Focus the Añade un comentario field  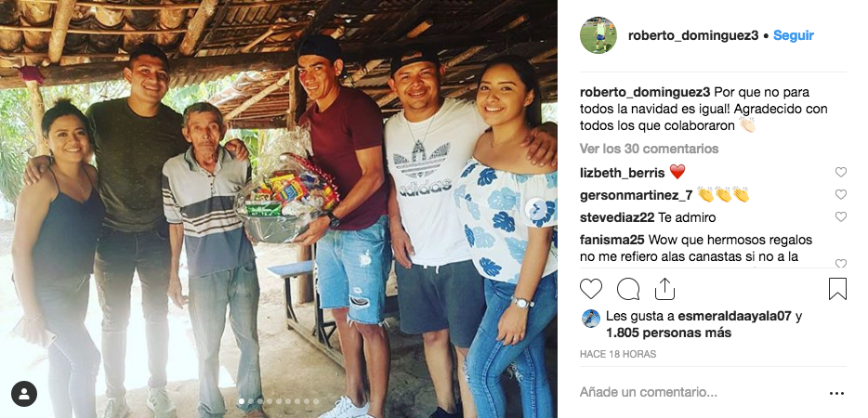coord(701,393)
